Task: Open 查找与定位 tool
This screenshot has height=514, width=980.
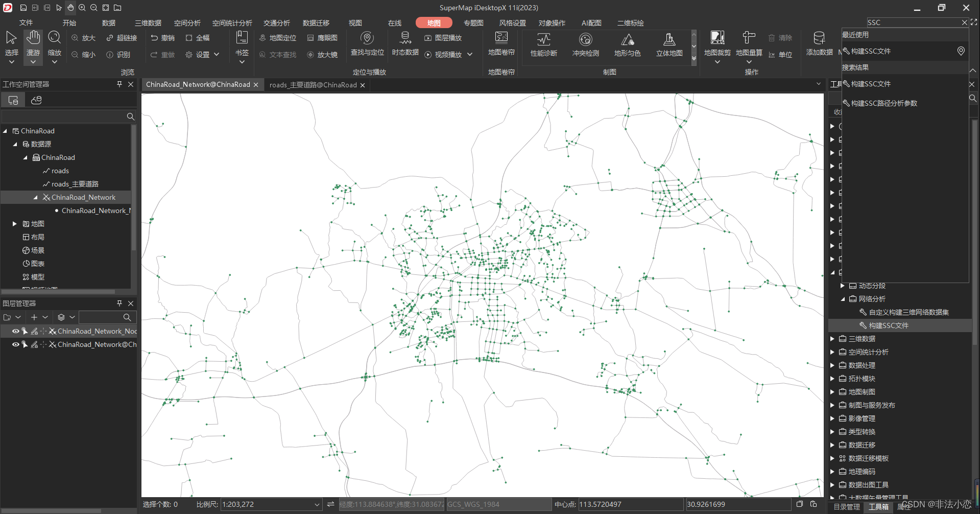Action: click(x=367, y=43)
